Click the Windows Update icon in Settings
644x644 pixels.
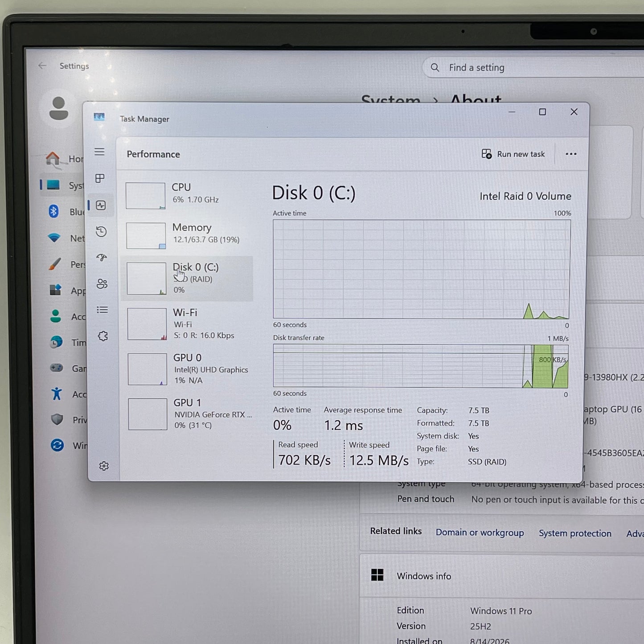57,445
